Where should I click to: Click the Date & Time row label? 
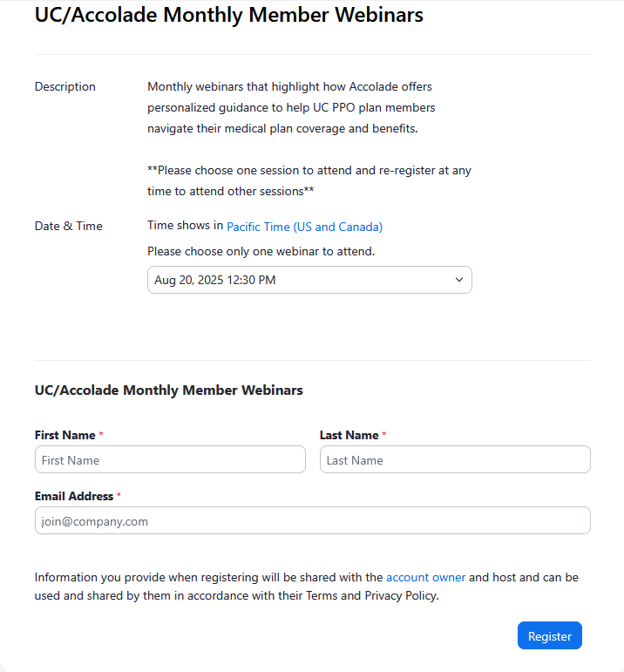click(x=69, y=226)
